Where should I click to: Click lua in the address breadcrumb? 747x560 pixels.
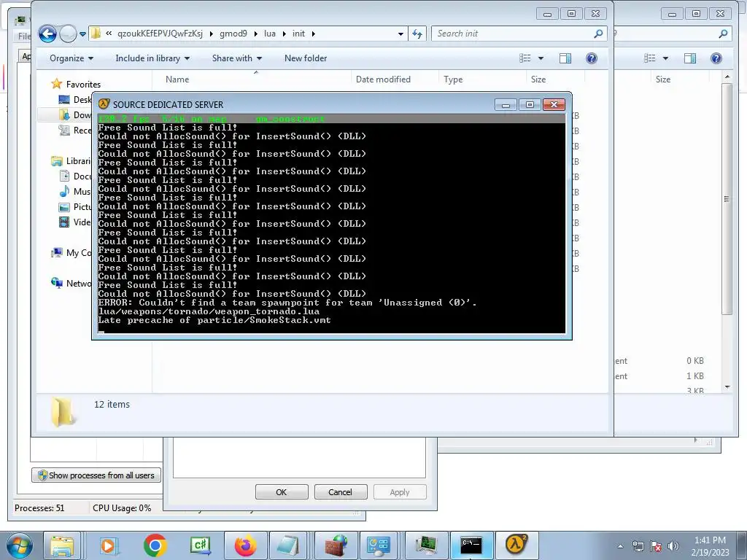(270, 34)
